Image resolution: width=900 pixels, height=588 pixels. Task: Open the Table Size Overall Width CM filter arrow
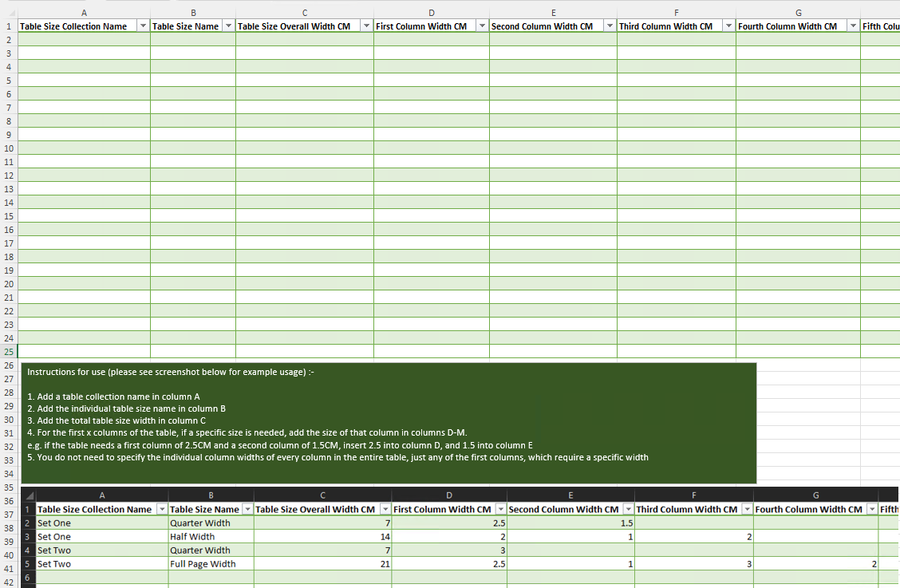point(366,26)
